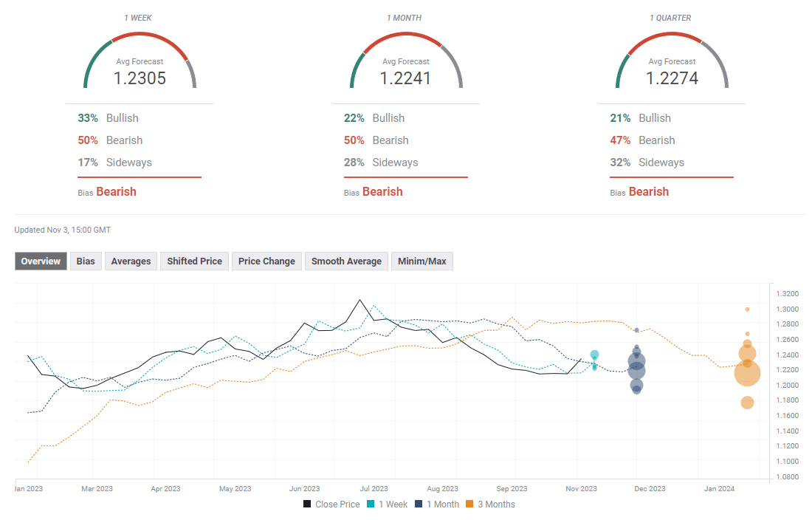The height and width of the screenshot is (520, 812).
Task: Click the lowest orange bubble near 1.1800
Action: [747, 403]
